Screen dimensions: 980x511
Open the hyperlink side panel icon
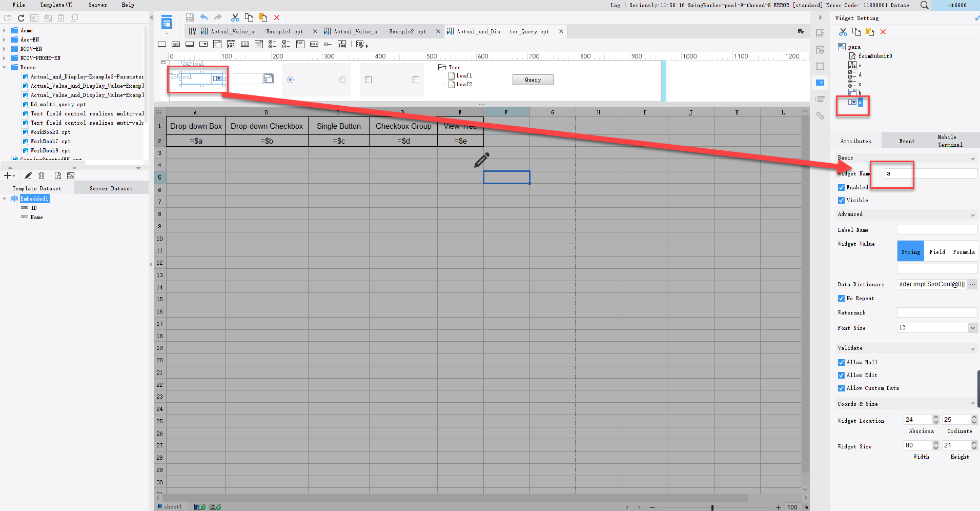coord(820,116)
